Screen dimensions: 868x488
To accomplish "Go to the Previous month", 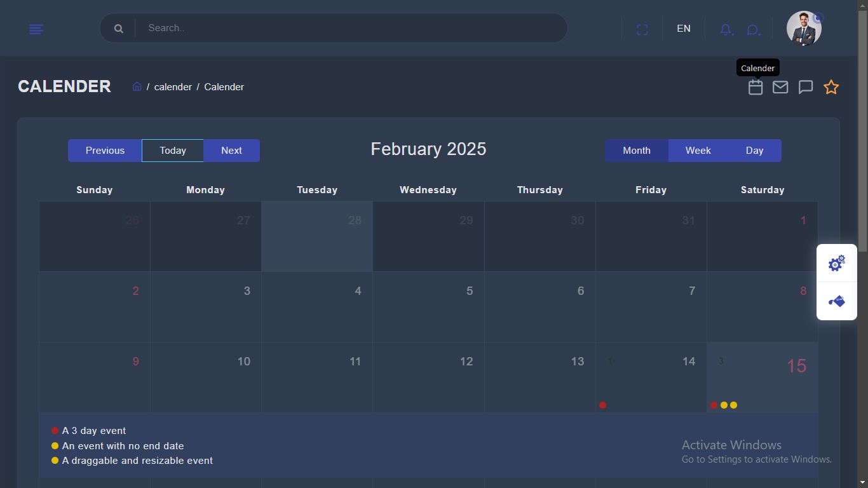I will 105,151.
